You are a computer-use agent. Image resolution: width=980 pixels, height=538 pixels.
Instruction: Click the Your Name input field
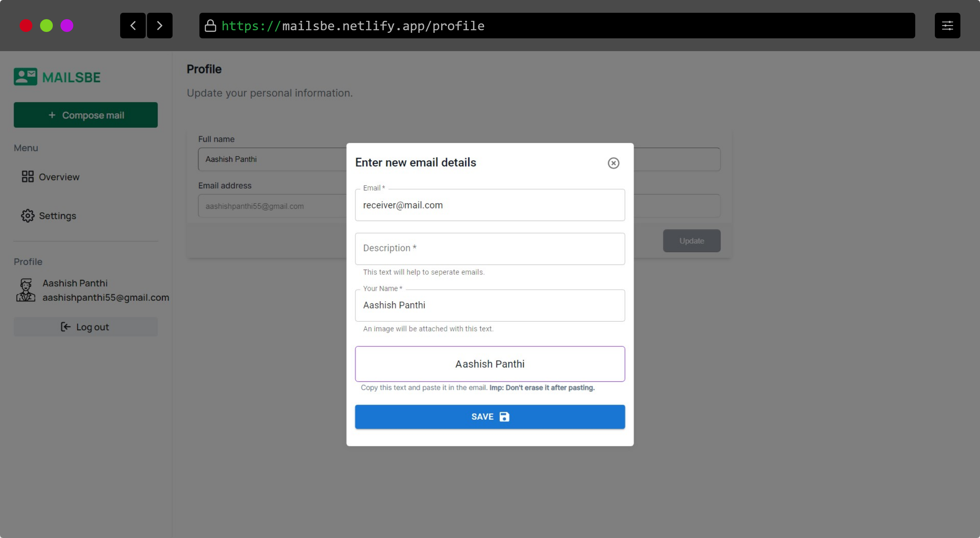click(x=490, y=305)
